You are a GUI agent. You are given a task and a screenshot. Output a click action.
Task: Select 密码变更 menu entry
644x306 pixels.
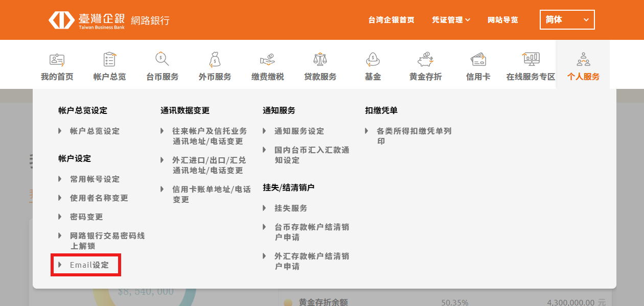86,217
